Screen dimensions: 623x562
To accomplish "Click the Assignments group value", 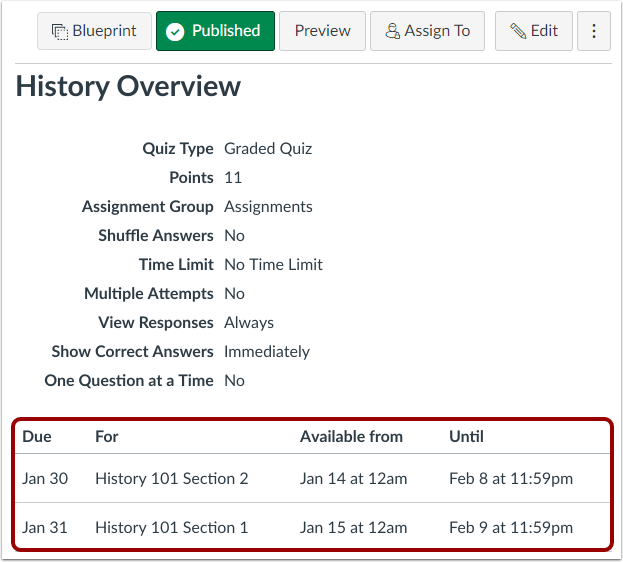I will 268,207.
